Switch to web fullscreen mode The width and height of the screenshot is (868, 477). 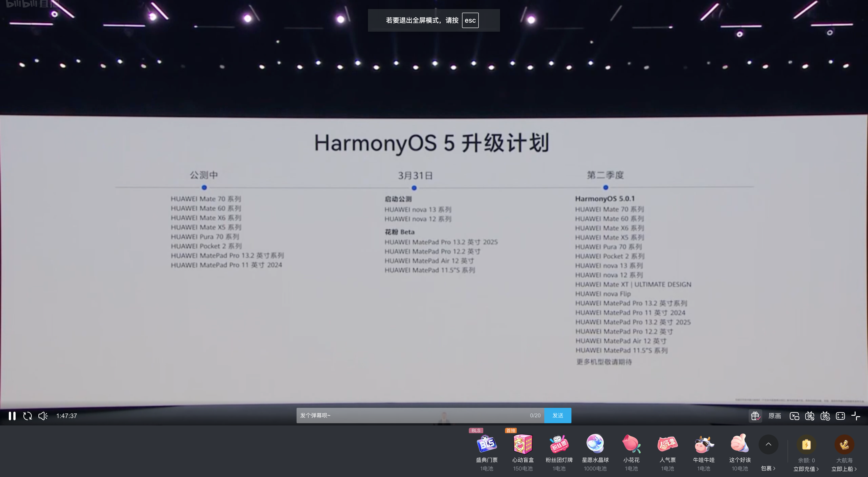(840, 416)
